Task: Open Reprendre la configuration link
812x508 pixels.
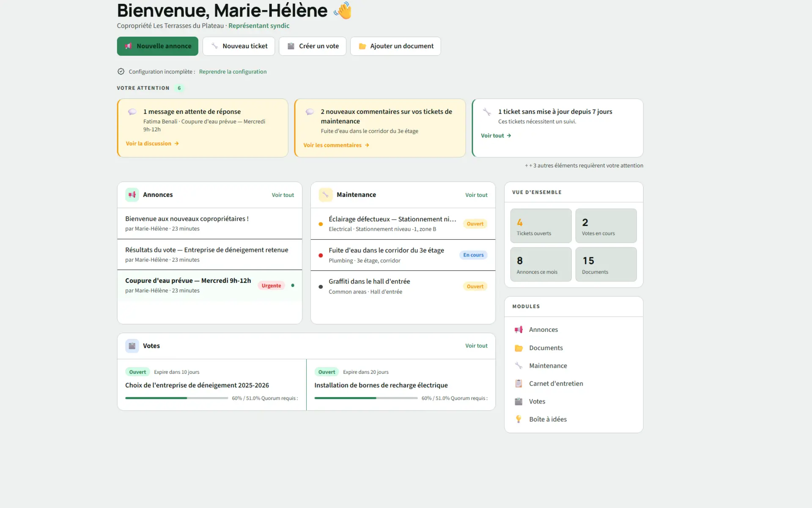Action: 233,71
